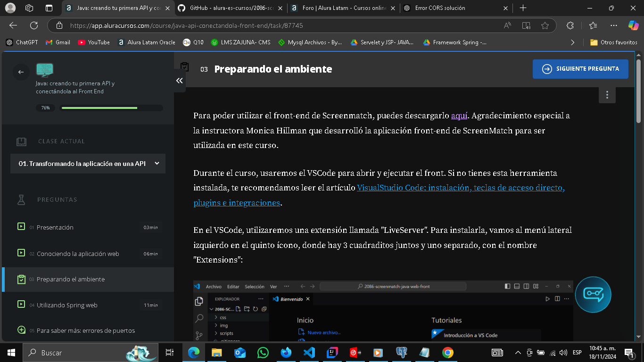644x362 pixels.
Task: Go back using the course arrow icon
Action: 21,72
